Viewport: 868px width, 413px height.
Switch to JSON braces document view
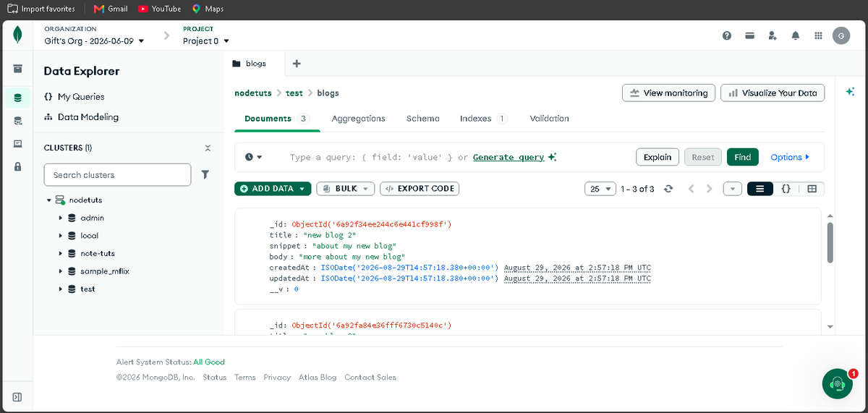pos(786,189)
